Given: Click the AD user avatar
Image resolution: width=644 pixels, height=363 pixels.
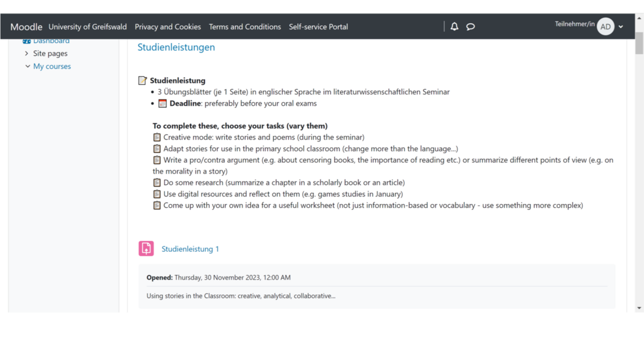Looking at the screenshot, I should point(605,26).
